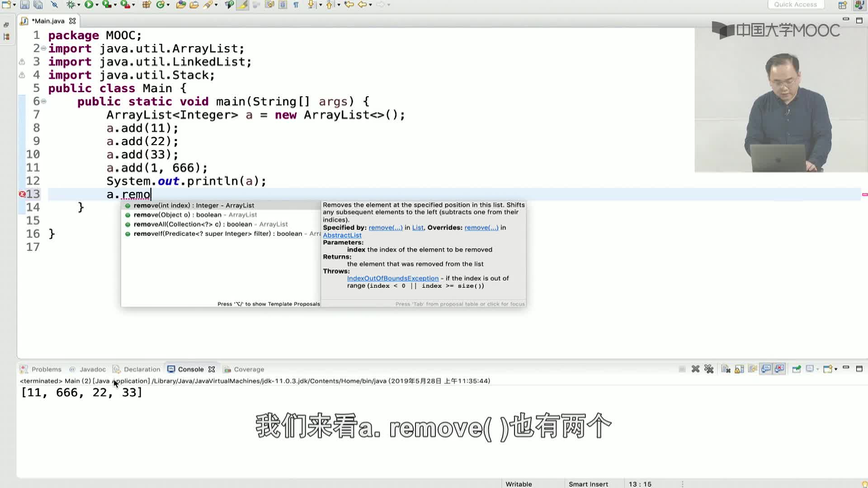Open the Back history dropdown arrow

tap(370, 5)
